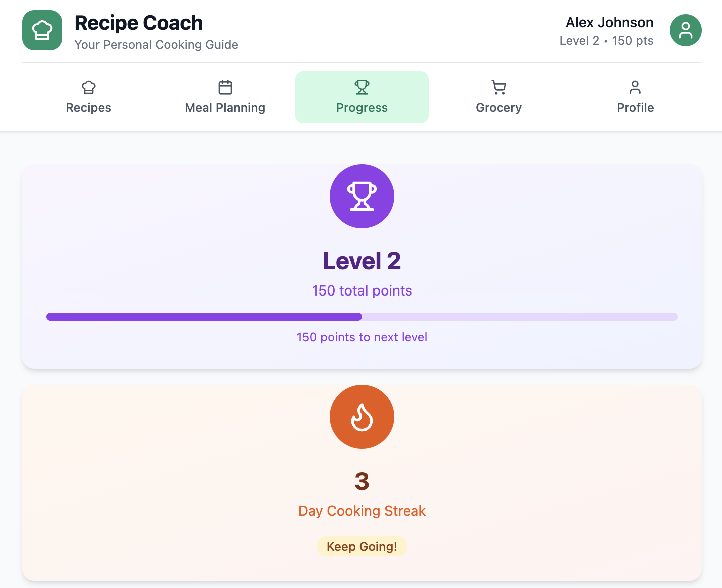Click the trophy icon in Progress tab
This screenshot has height=588, width=722.
coord(362,87)
